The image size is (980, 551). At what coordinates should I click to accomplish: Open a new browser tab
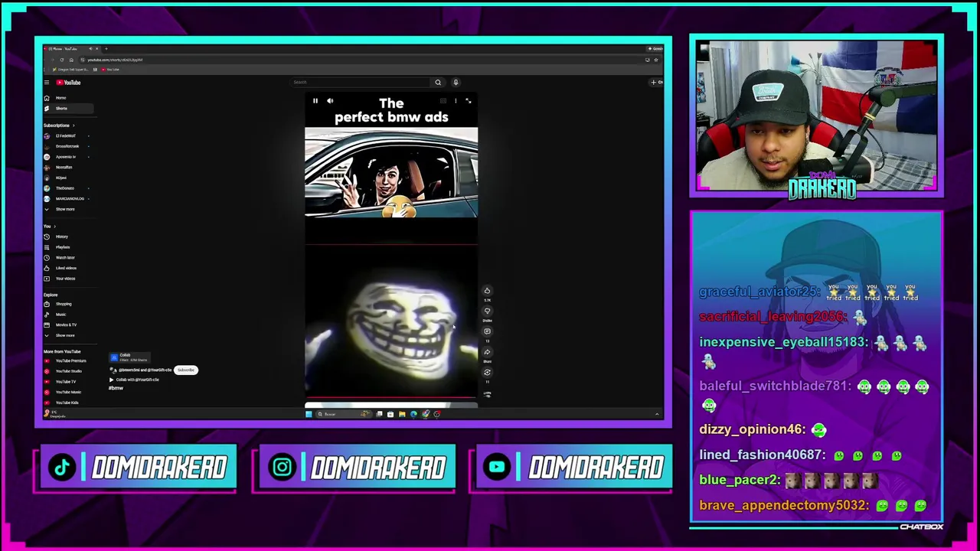(x=106, y=49)
